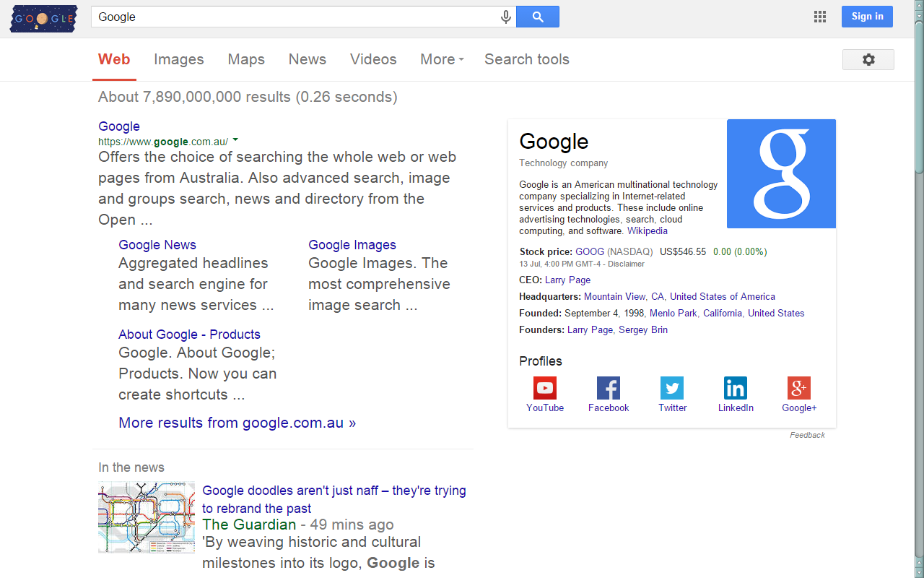Click the 'In the news' heading
This screenshot has height=578, width=924.
click(131, 467)
